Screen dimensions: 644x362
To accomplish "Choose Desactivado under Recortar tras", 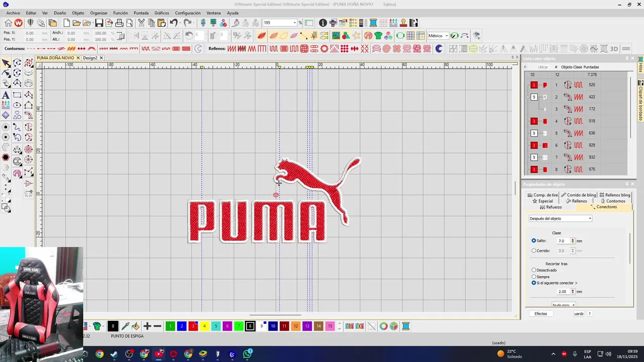I will coord(534,270).
